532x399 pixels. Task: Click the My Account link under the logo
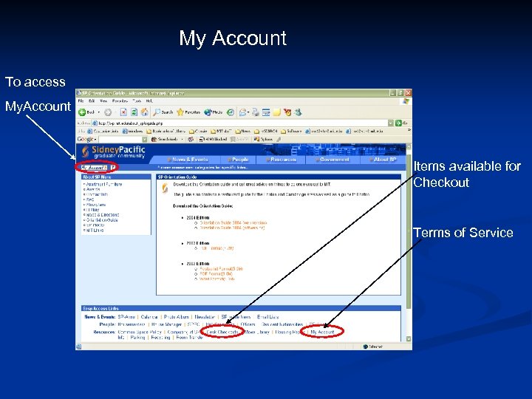pyautogui.click(x=94, y=168)
